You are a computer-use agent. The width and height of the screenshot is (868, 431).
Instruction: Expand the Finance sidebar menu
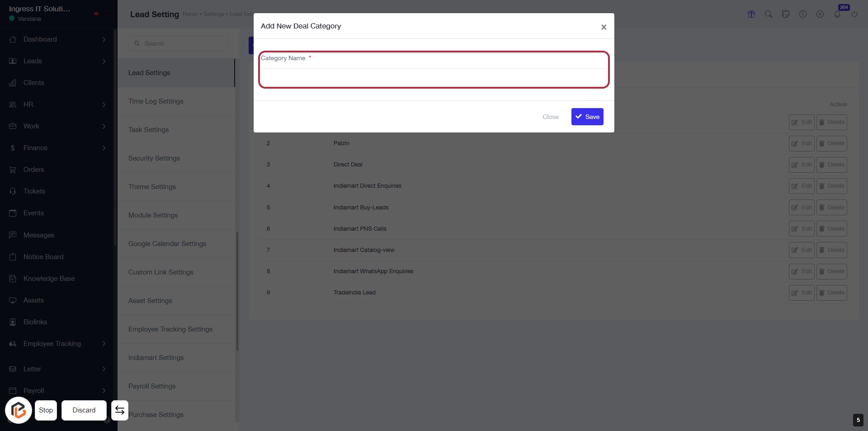click(x=104, y=148)
